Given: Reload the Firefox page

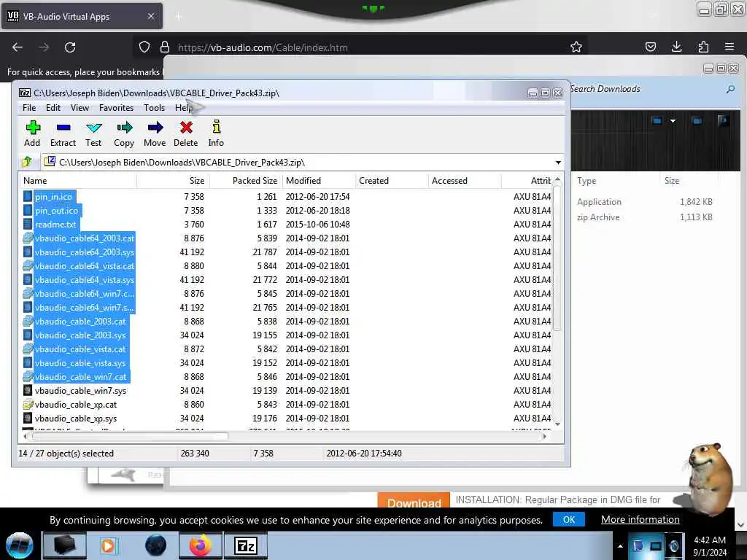Looking at the screenshot, I should click(x=70, y=47).
